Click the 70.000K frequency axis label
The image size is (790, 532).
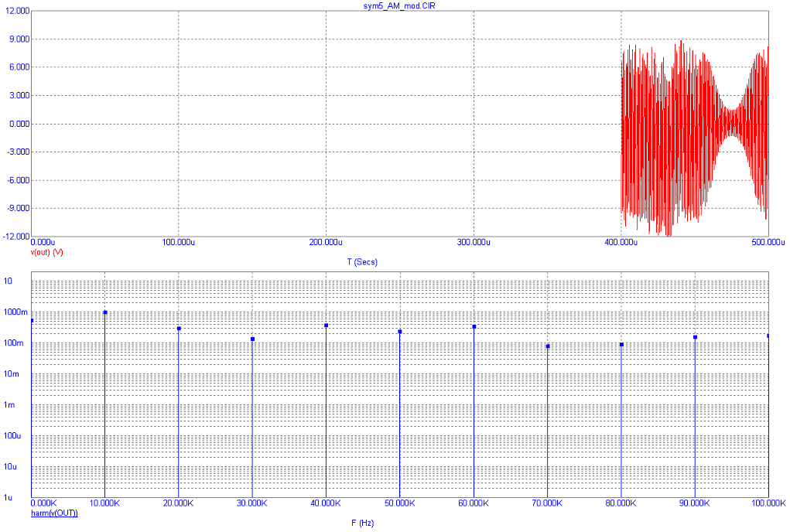click(x=547, y=503)
